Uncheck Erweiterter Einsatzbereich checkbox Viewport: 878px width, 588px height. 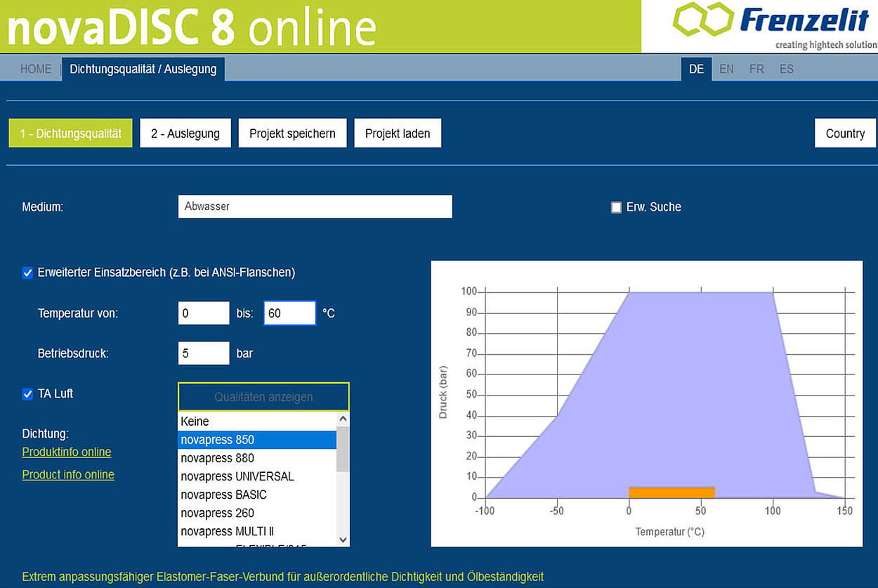(28, 273)
